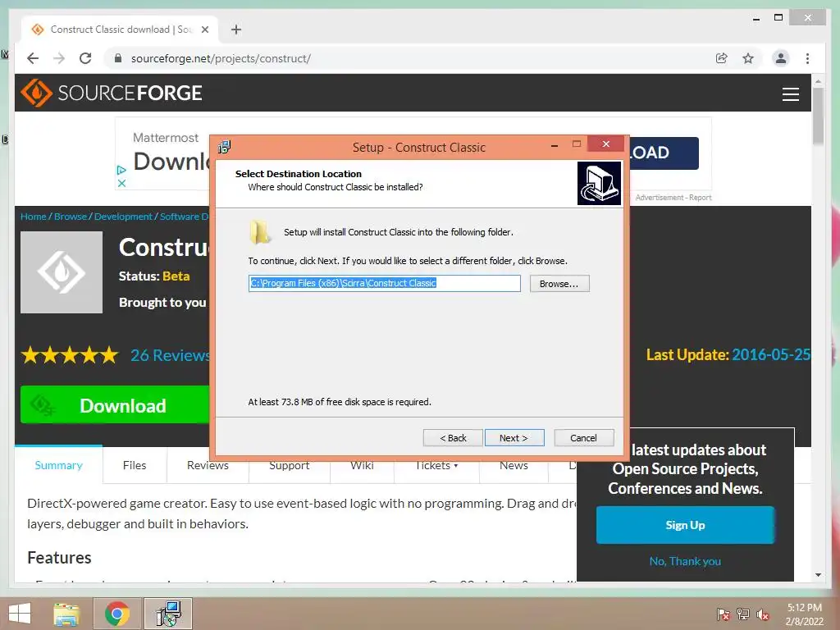Viewport: 840px width, 630px height.
Task: Open File Explorer from taskbar
Action: (x=67, y=614)
